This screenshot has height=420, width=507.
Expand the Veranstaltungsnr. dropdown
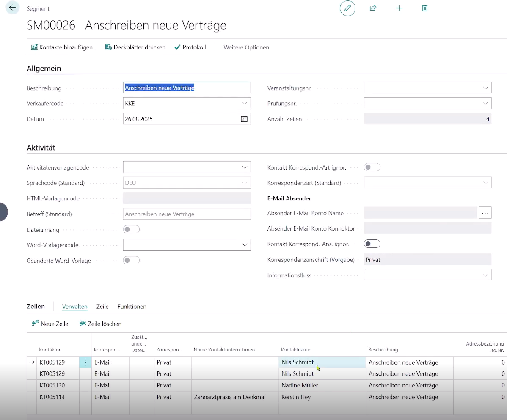485,88
